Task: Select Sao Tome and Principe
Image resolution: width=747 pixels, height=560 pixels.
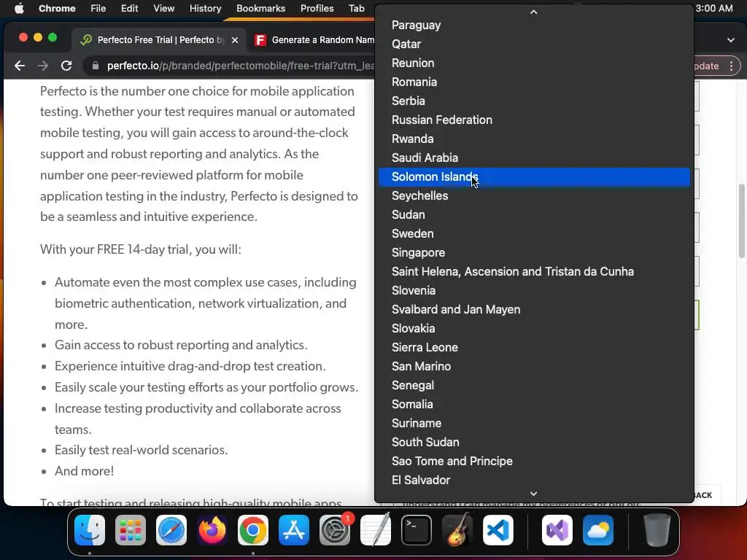Action: (534, 462)
